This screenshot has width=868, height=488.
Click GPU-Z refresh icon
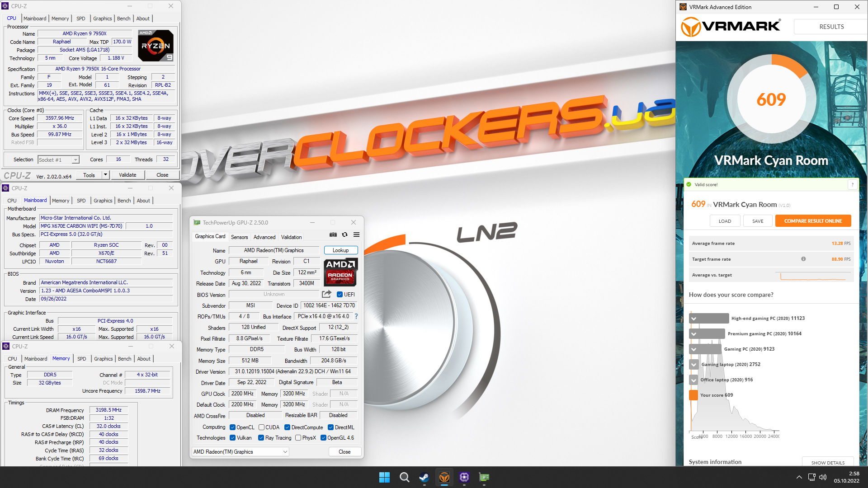tap(345, 235)
